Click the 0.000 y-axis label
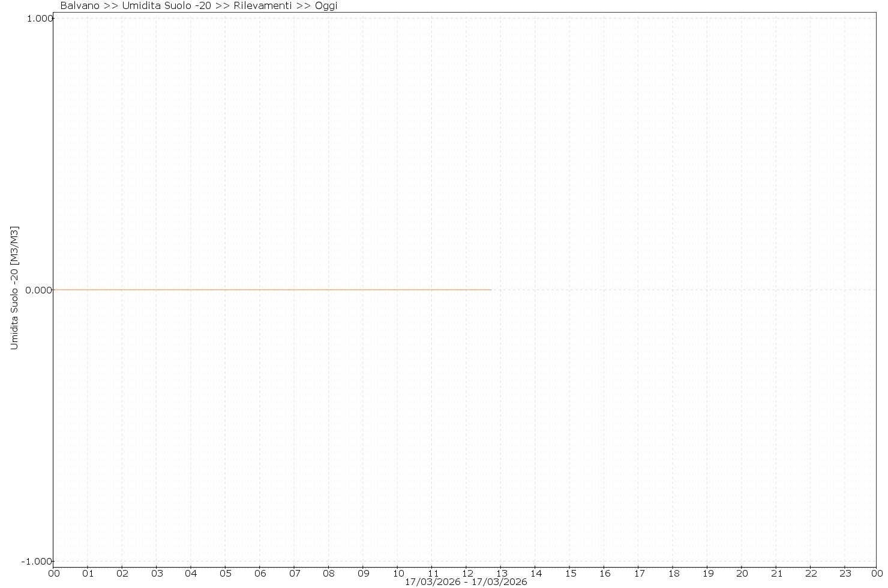 39,290
